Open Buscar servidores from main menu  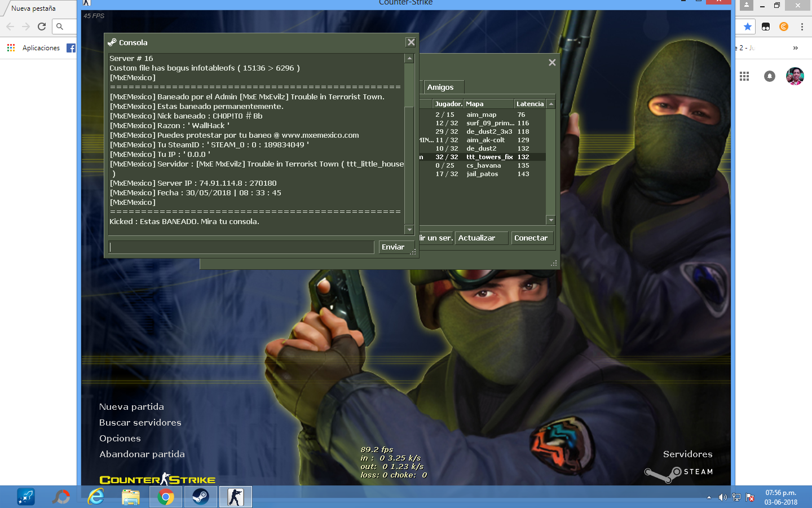[140, 423]
